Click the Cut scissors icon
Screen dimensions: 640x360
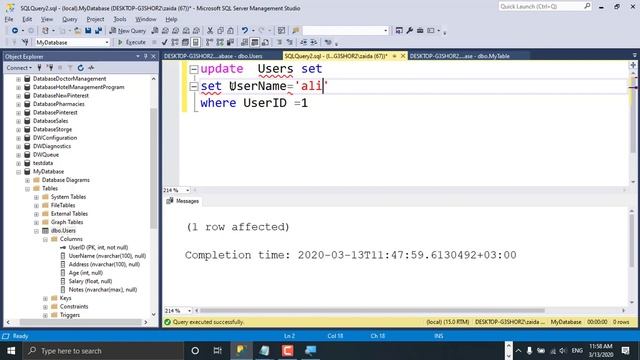point(210,31)
